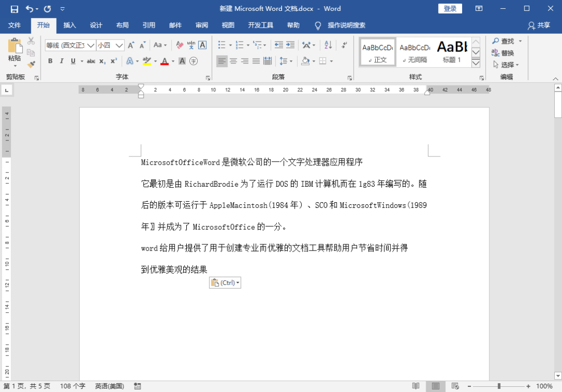Switch to the 布局 tab
The width and height of the screenshot is (562, 392).
[123, 25]
